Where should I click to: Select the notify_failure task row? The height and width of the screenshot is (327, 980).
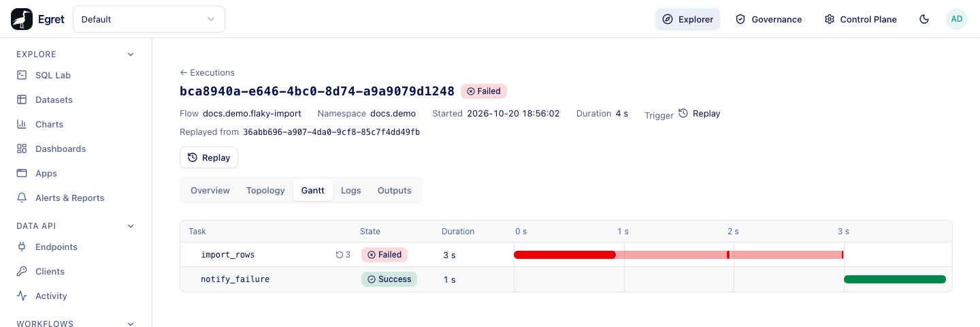(566, 279)
